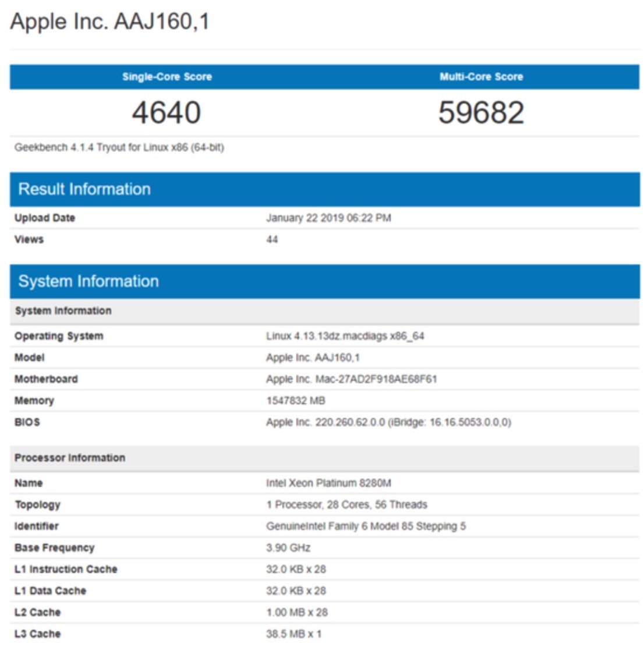Click the L1 Instruction Cache label
This screenshot has height=658, width=644.
point(66,569)
